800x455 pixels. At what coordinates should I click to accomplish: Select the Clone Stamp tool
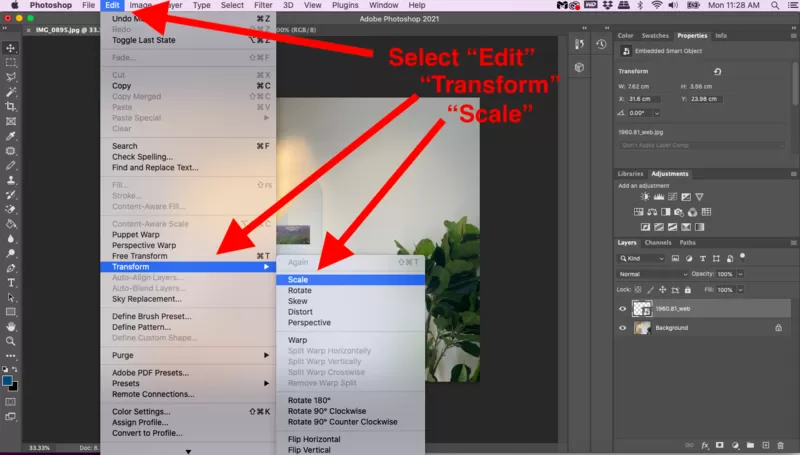tap(11, 180)
